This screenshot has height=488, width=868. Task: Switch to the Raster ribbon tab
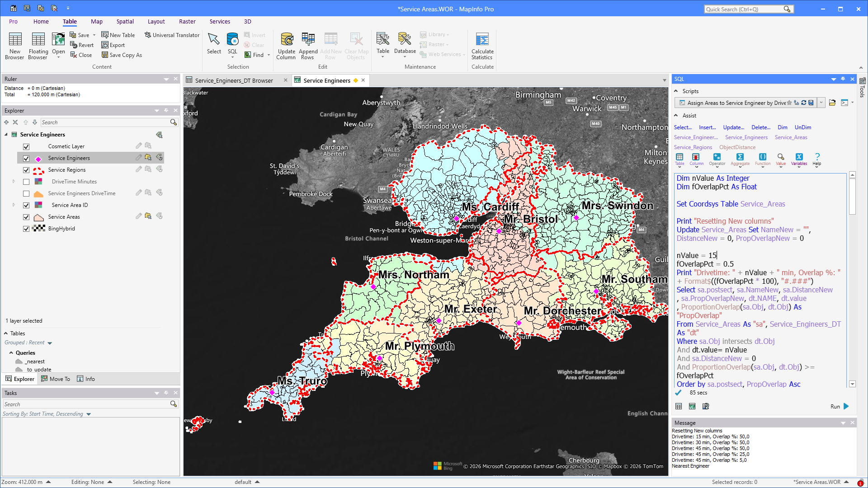pyautogui.click(x=187, y=21)
